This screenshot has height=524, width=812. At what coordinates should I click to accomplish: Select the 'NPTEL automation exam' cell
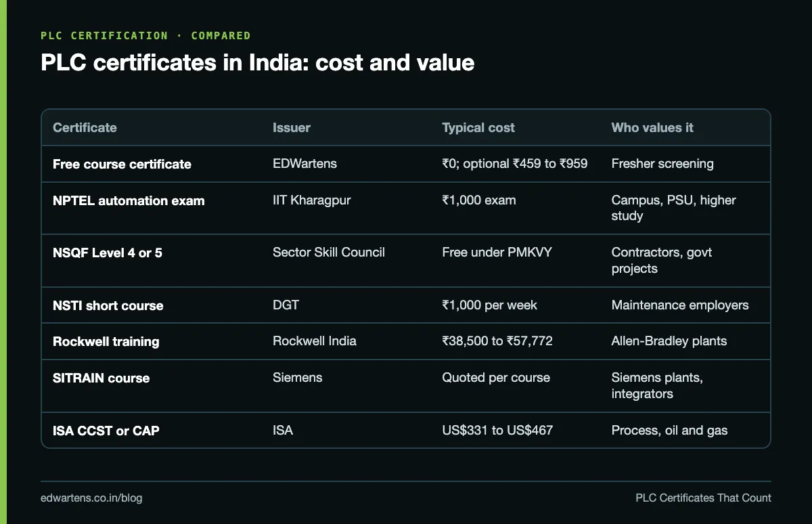(129, 200)
